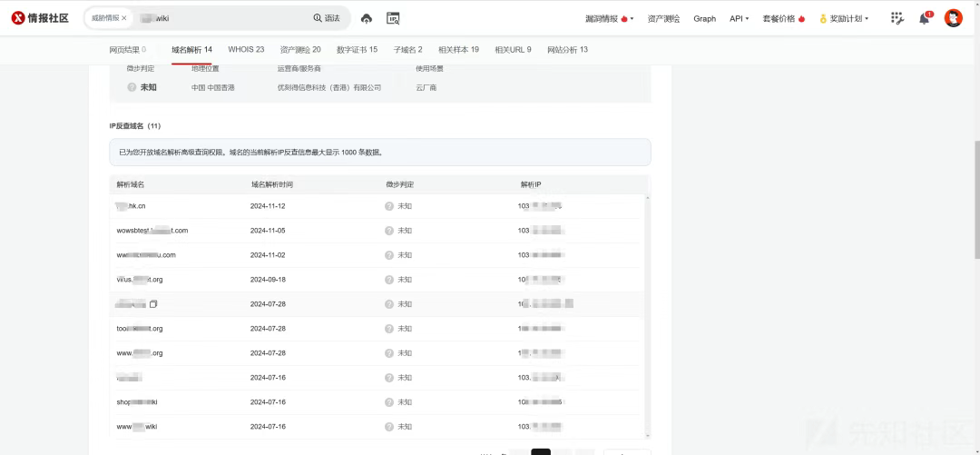The image size is (980, 455).
Task: Switch to the 数字证书 15 tab
Action: click(357, 49)
